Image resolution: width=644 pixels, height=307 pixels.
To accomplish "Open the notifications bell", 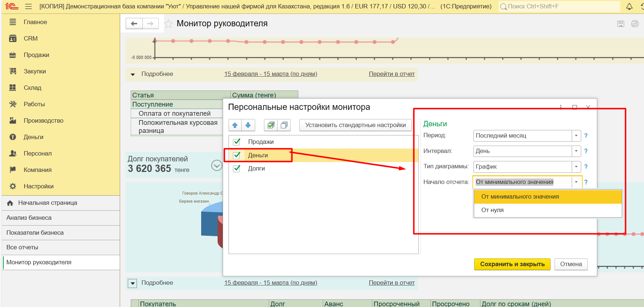I will [x=629, y=7].
